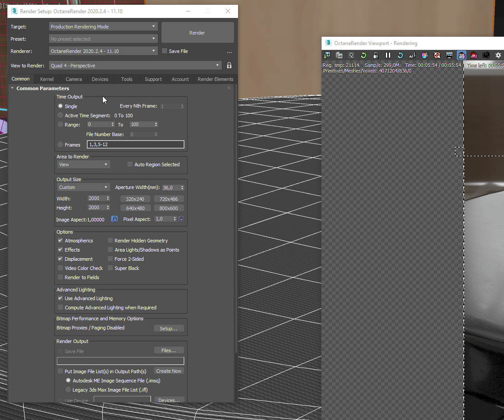The width and height of the screenshot is (504, 420).
Task: Select the Frames radio button
Action: pyautogui.click(x=60, y=145)
